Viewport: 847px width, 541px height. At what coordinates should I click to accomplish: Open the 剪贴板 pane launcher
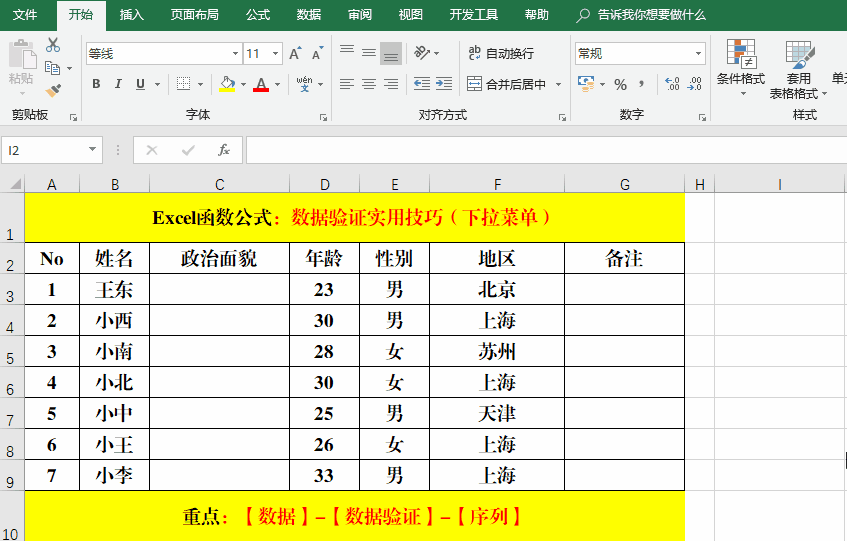click(x=73, y=117)
